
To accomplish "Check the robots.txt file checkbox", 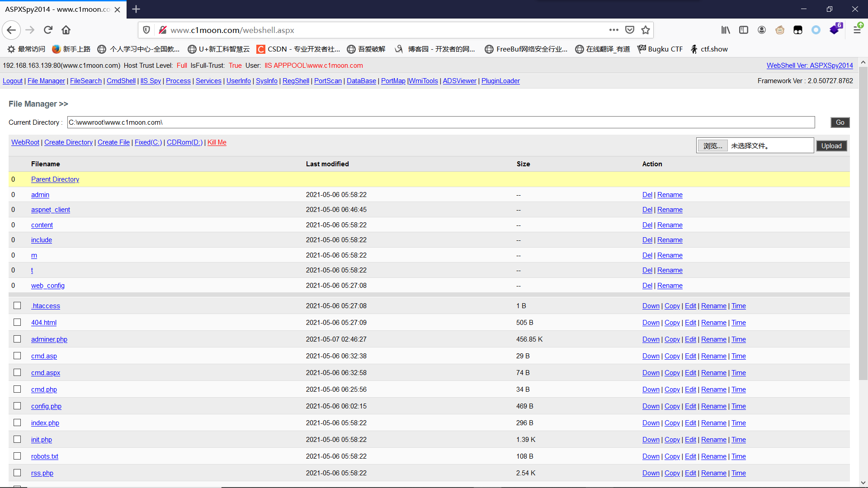I will [17, 456].
